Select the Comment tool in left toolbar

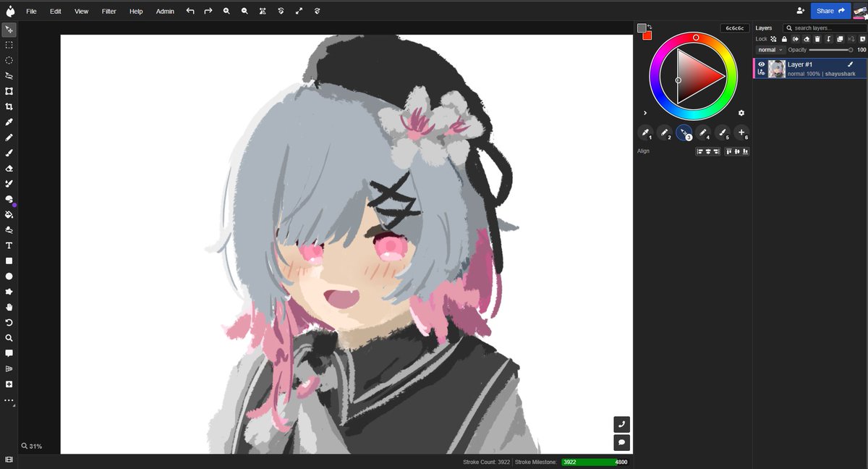[x=9, y=353]
